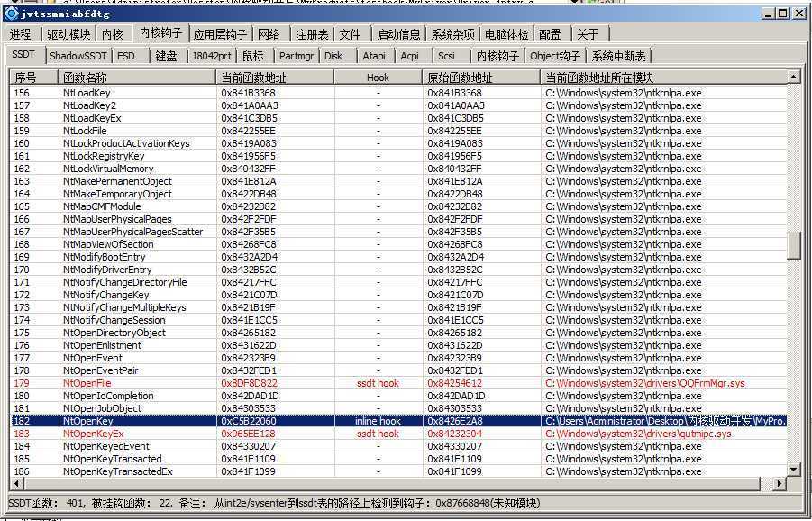
Task: Select the NtLoadKey row
Action: click(x=398, y=93)
